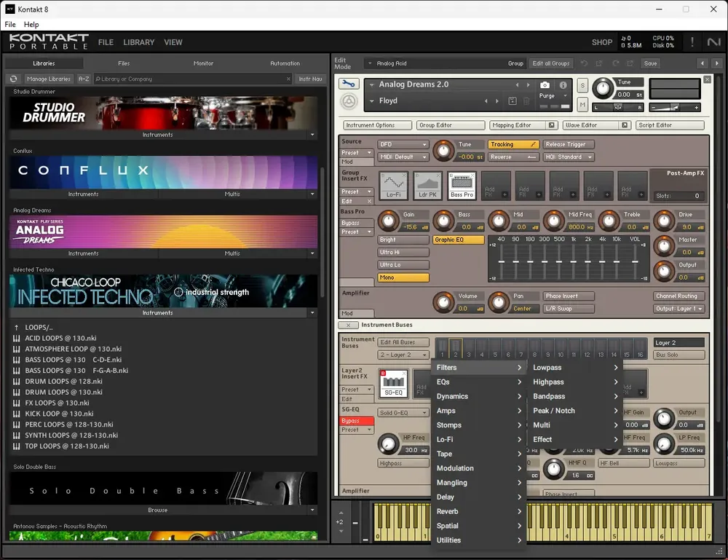
Task: Select the Lo-Fi effect slot
Action: click(x=394, y=186)
